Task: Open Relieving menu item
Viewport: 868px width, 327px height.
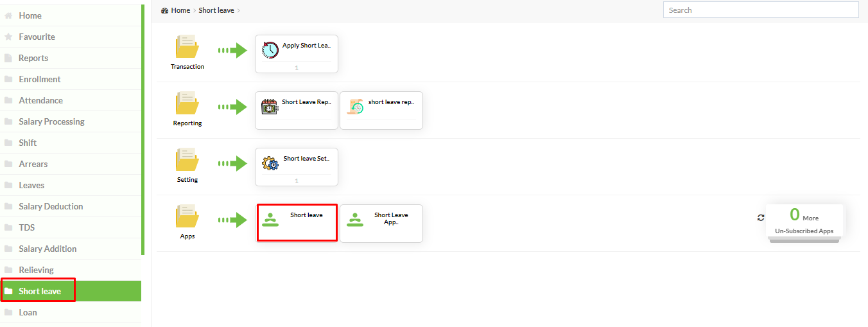Action: coord(71,270)
